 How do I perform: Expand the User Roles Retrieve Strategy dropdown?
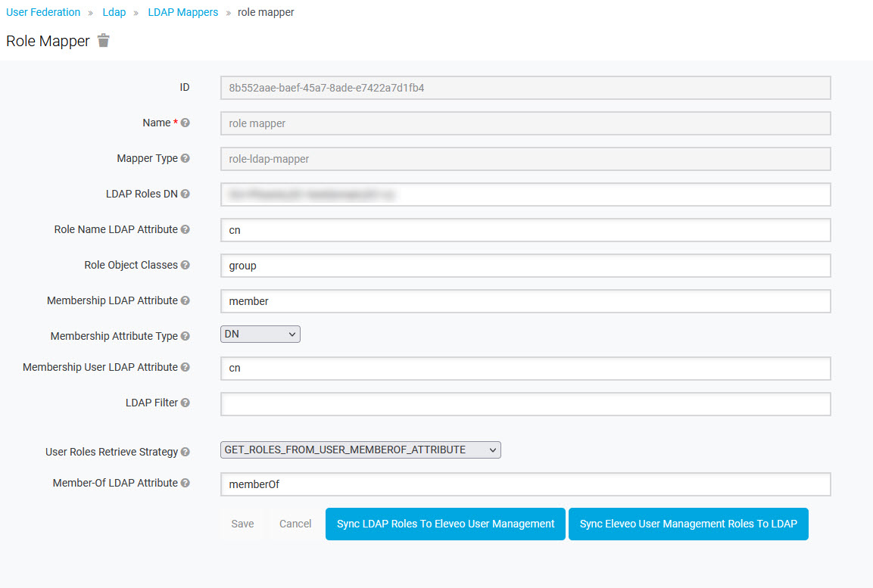360,450
